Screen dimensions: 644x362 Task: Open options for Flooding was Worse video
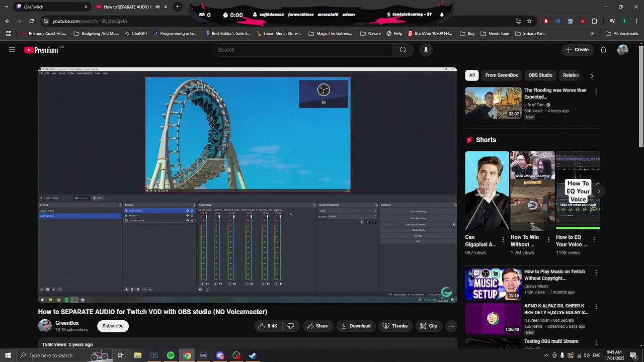596,91
